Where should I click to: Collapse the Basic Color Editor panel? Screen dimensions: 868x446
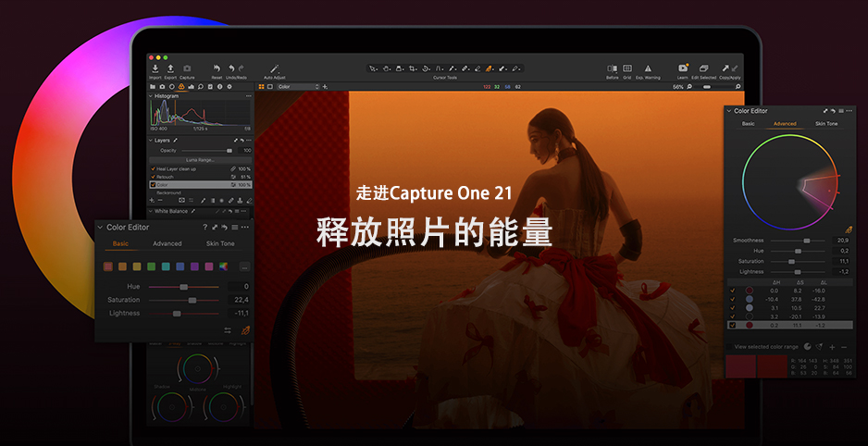click(x=100, y=228)
